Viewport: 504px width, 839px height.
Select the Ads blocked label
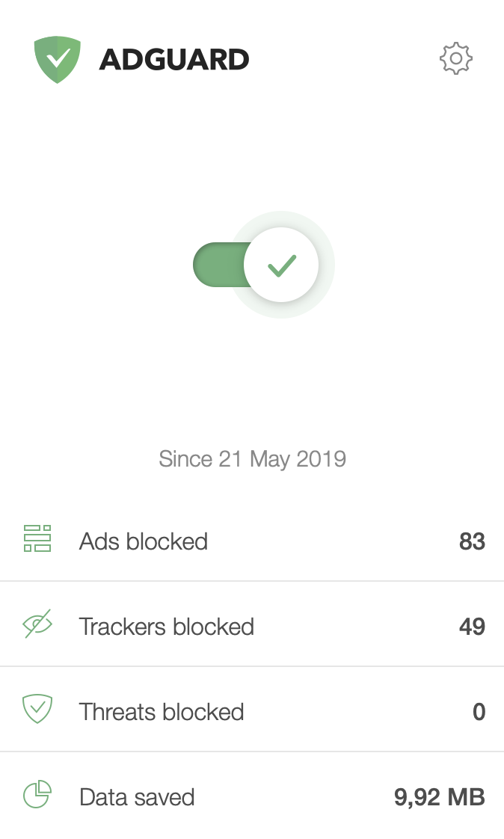[144, 541]
